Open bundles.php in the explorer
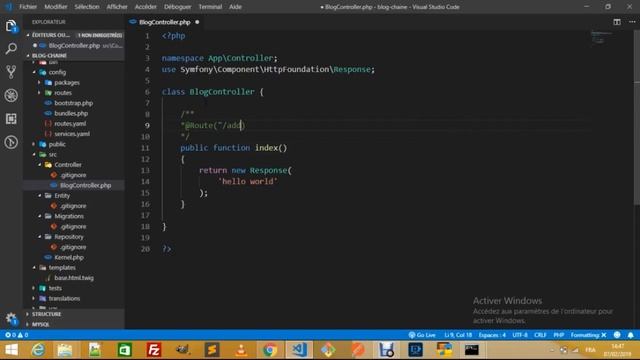The width and height of the screenshot is (640, 360). pyautogui.click(x=71, y=113)
